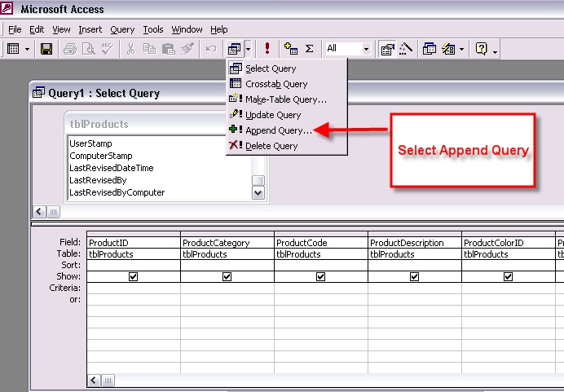Toggle the Totals sigma icon
This screenshot has height=392, width=564.
(x=309, y=49)
